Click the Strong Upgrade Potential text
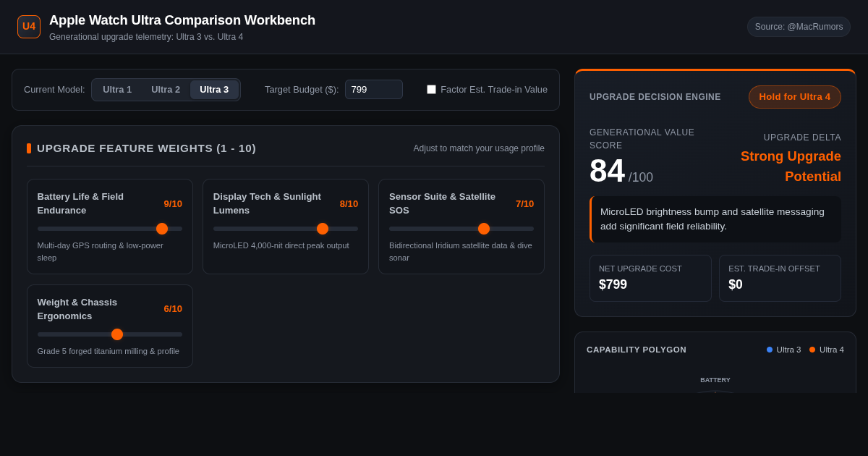 pyautogui.click(x=791, y=166)
